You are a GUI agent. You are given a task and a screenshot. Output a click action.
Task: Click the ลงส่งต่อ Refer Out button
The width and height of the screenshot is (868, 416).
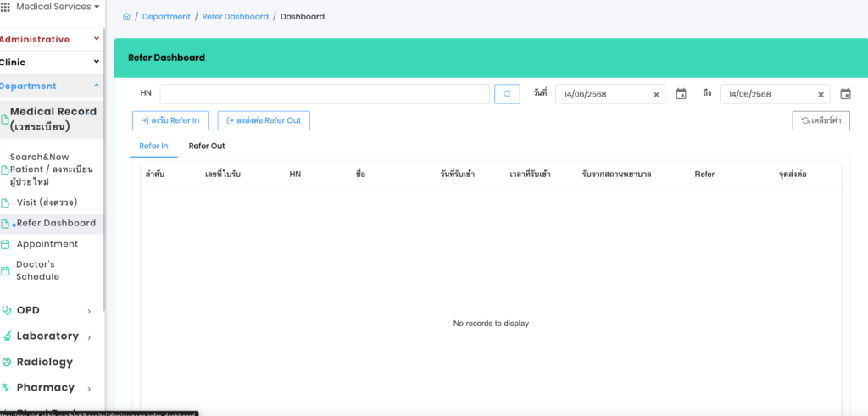pos(264,120)
